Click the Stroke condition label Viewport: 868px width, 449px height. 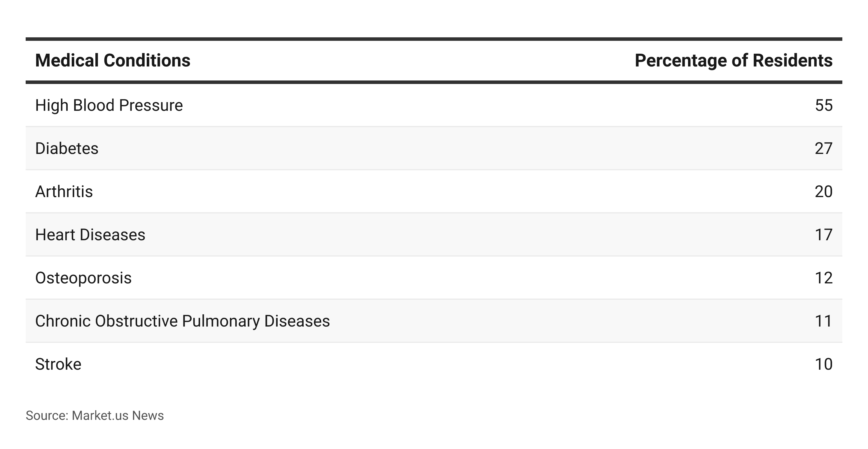(58, 364)
